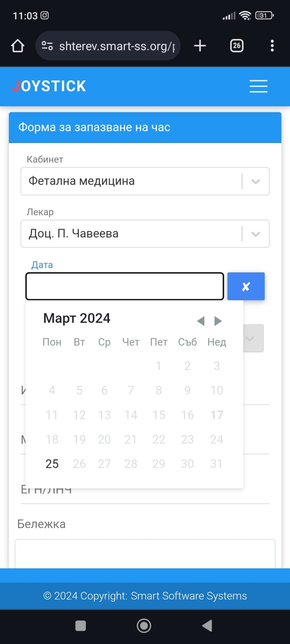Viewport: 290px width, 644px height.
Task: Click the JOYSTICK logo link
Action: [x=49, y=86]
